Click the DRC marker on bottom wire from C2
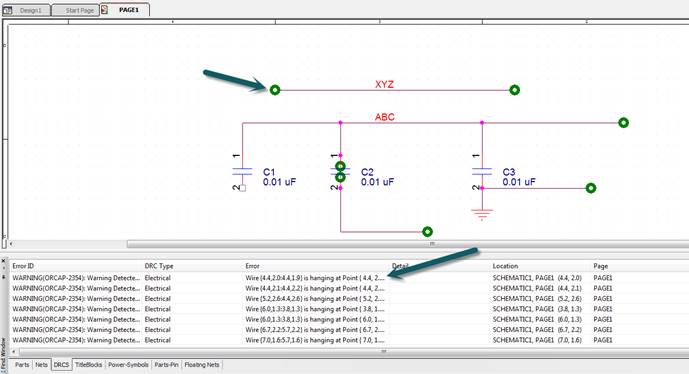 click(427, 232)
